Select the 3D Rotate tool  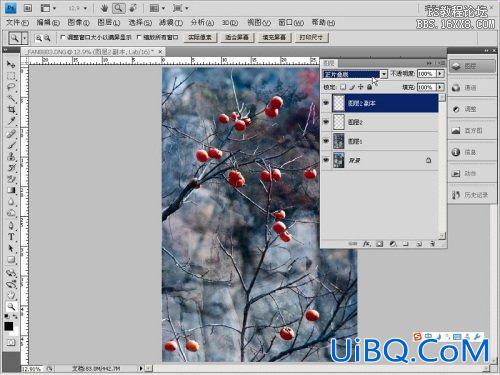(x=11, y=273)
